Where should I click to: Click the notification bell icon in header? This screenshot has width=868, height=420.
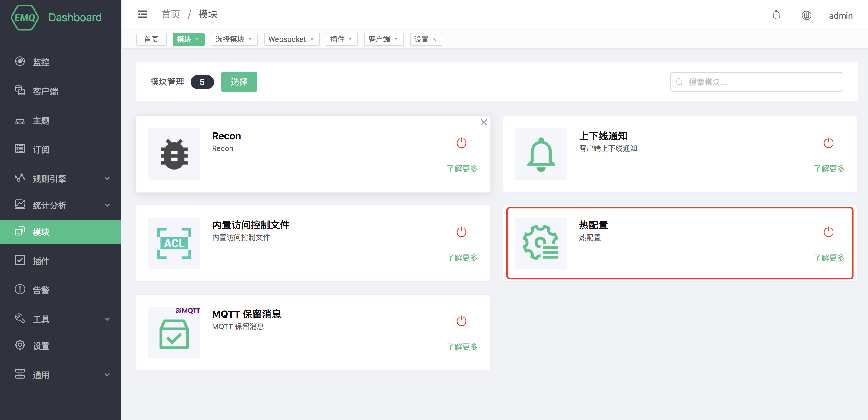coord(776,15)
